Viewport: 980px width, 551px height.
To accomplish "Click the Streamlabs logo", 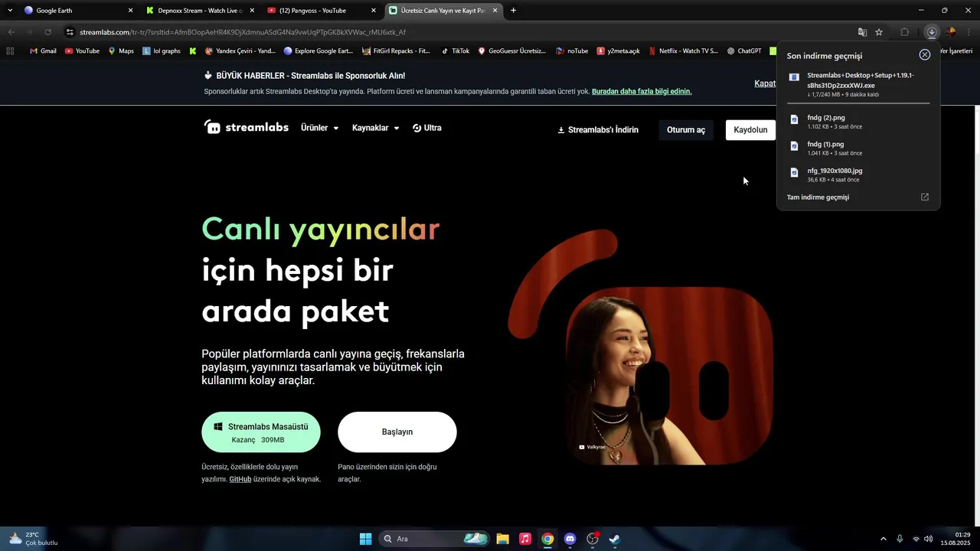I will [246, 127].
